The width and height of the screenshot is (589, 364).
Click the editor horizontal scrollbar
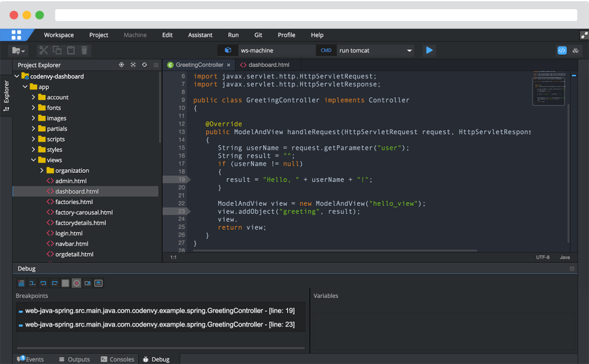point(334,250)
